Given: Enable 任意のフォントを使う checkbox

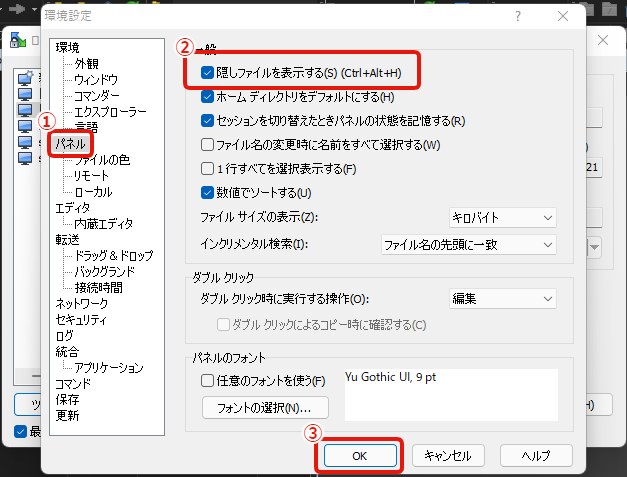Looking at the screenshot, I should (x=208, y=381).
